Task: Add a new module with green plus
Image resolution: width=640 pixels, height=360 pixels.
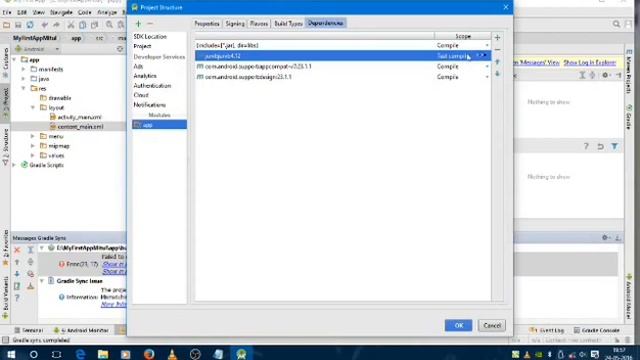Action: coord(138,24)
